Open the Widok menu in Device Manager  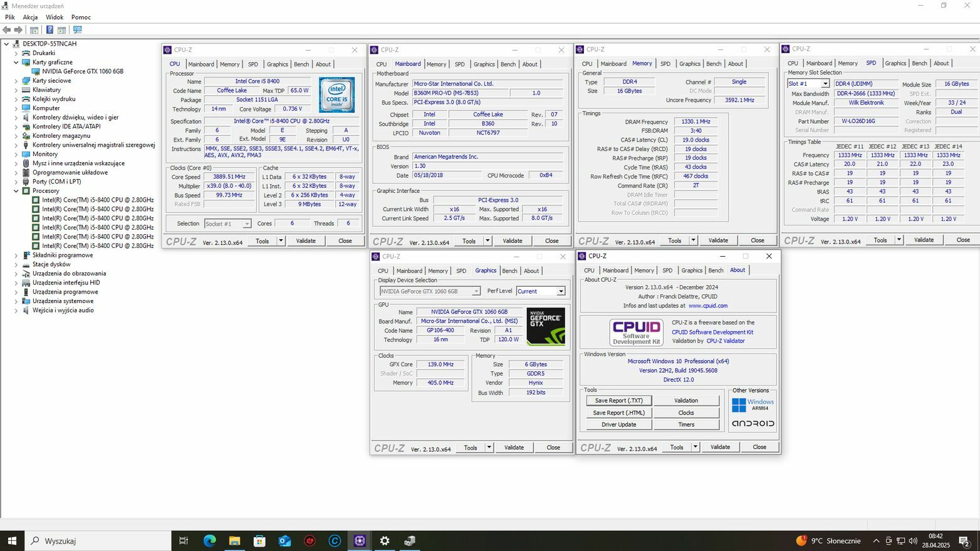(55, 18)
